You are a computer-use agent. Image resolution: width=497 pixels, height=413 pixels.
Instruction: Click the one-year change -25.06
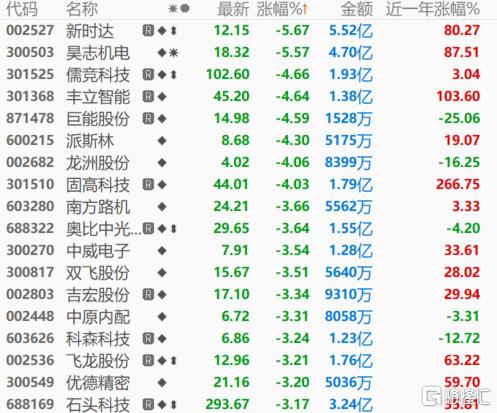pyautogui.click(x=459, y=119)
